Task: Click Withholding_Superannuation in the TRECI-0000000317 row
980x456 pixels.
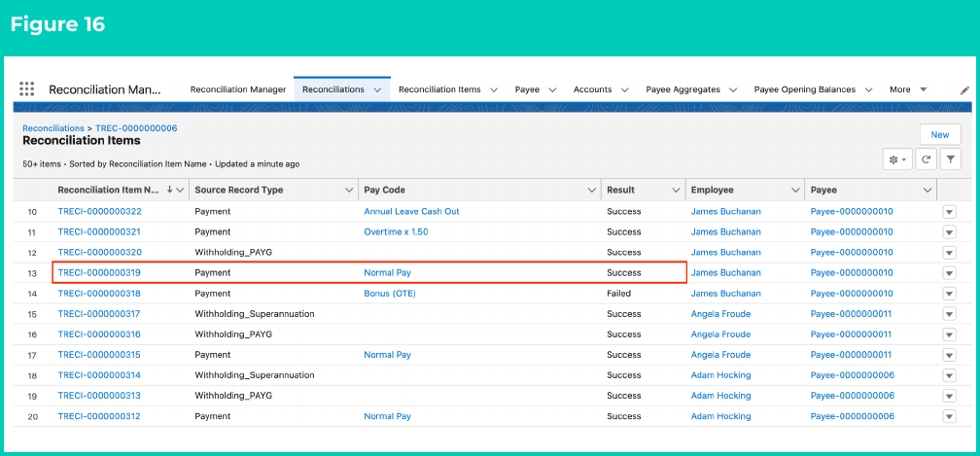Action: click(255, 314)
